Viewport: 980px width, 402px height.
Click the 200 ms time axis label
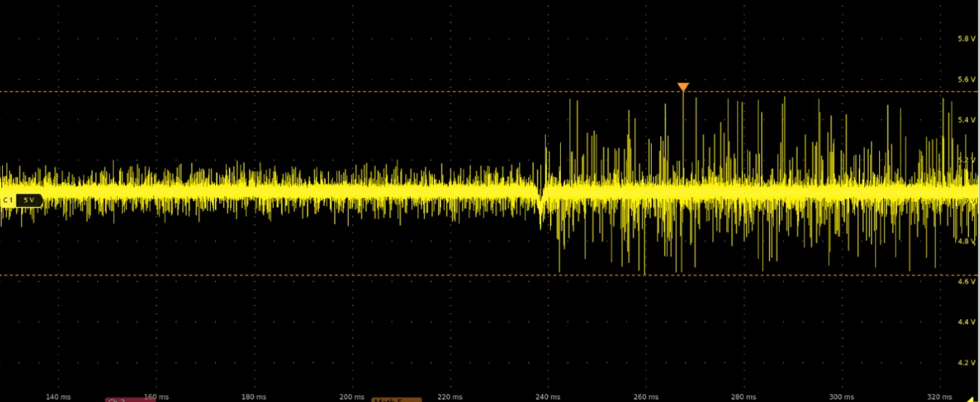tap(352, 396)
